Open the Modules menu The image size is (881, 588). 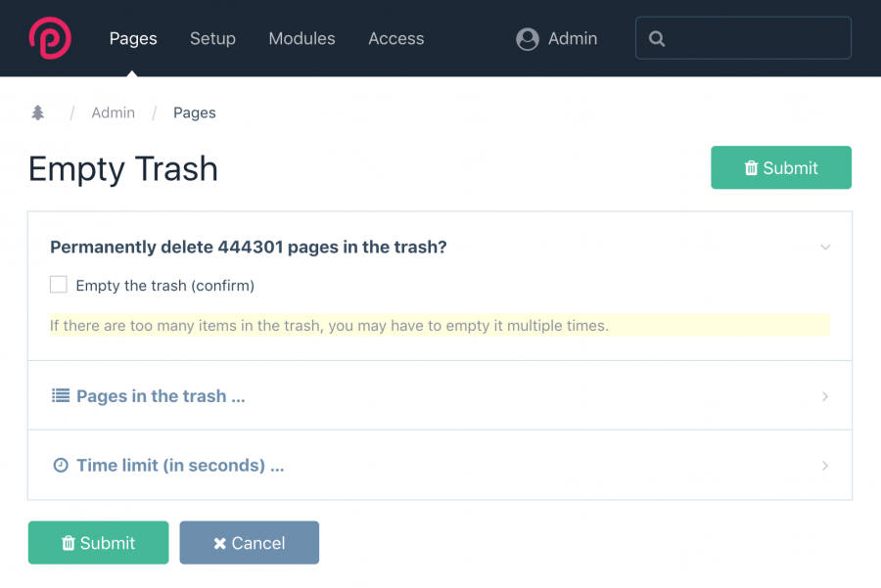point(301,38)
